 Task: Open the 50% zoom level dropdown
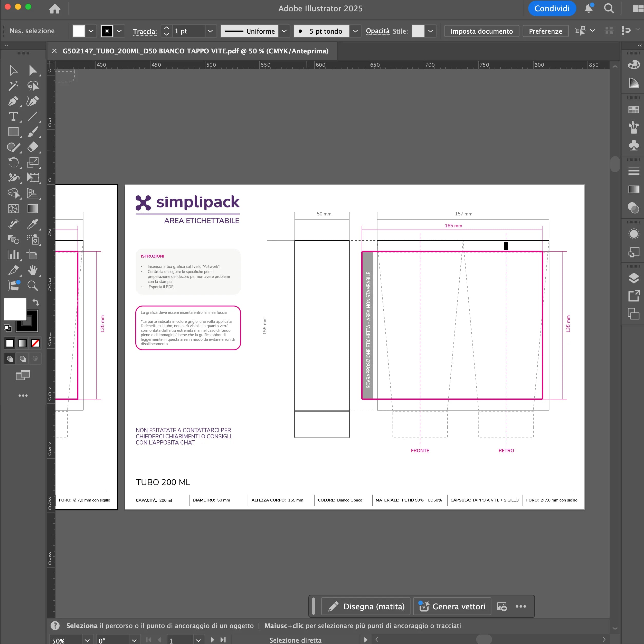(x=87, y=640)
